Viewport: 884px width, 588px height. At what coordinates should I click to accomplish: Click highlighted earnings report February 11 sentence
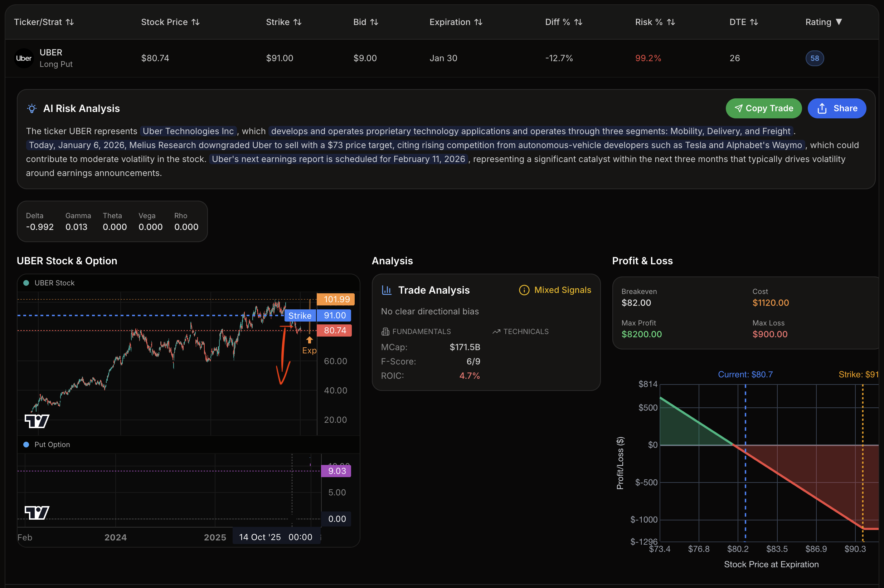click(338, 159)
